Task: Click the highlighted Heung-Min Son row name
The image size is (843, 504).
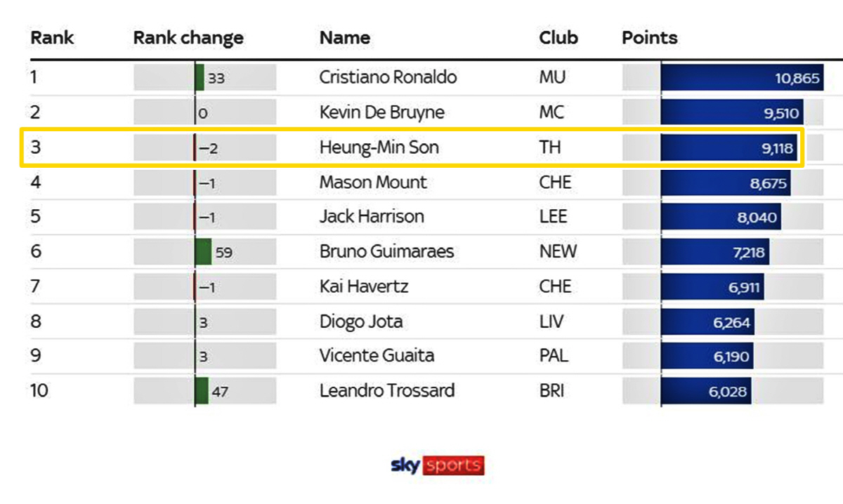Action: [x=380, y=147]
